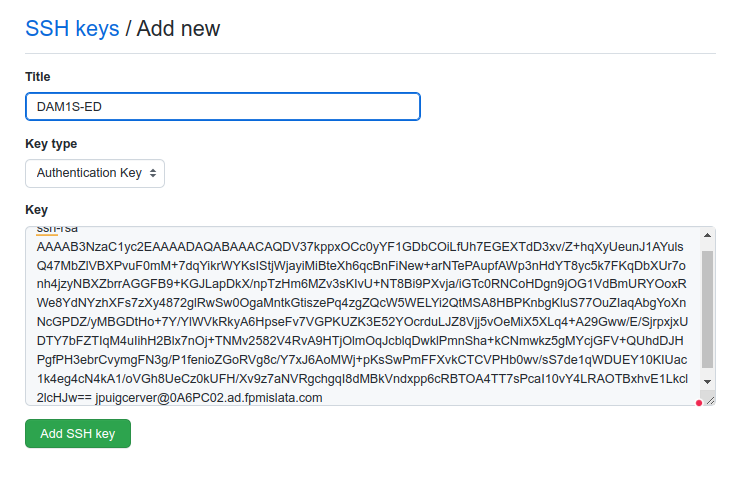Place cursor in the key line starting PgfPH3ebrCvymgFN3g

[362, 360]
